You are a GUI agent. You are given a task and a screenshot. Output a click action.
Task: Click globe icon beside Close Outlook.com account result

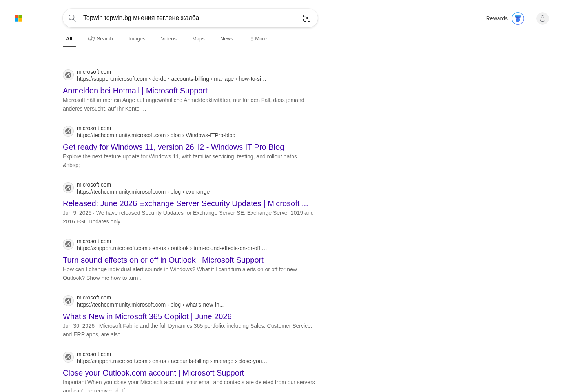(x=68, y=357)
